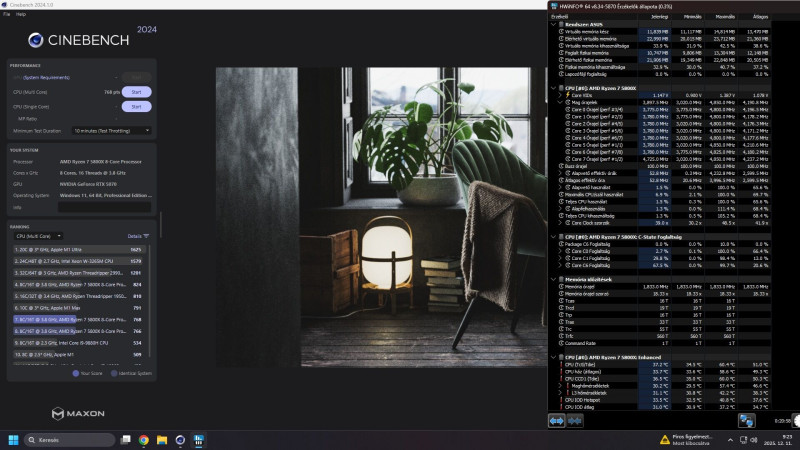
Task: Switch to Cinebench via its taskbar icon
Action: [x=180, y=440]
